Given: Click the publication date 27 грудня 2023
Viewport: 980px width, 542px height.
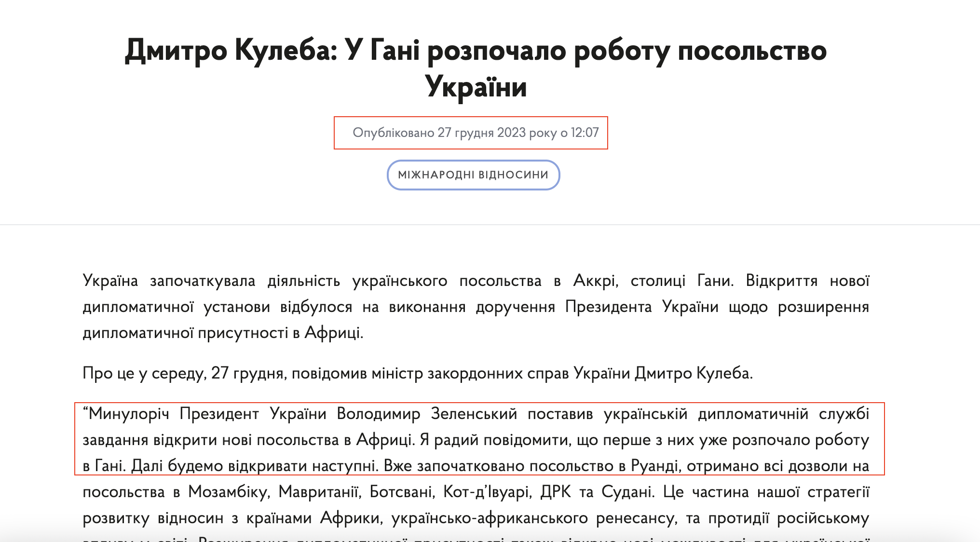Looking at the screenshot, I should coord(482,133).
